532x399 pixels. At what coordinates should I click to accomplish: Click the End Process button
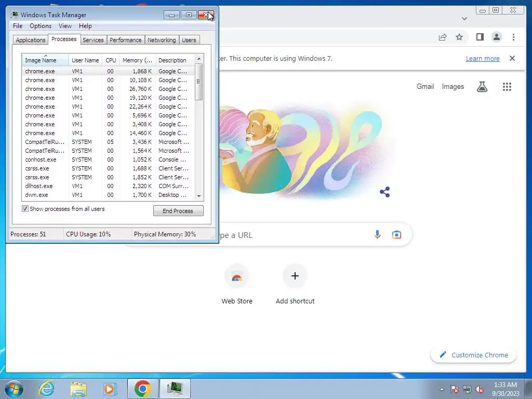point(178,211)
